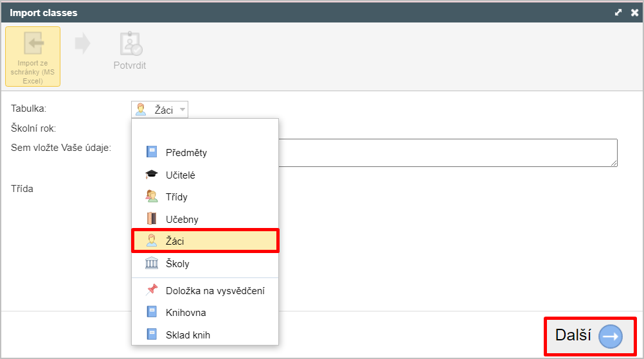Click the Doložka na vysvědčení pin icon

coord(152,290)
